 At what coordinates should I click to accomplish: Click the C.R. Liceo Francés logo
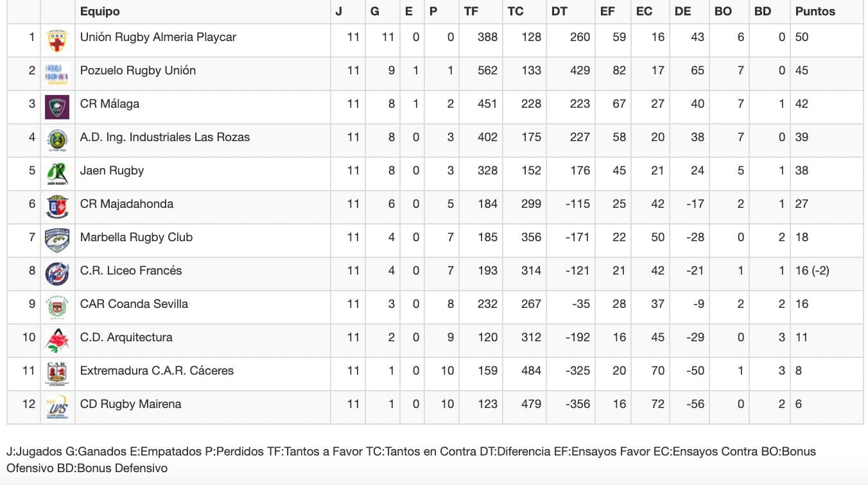click(x=57, y=274)
